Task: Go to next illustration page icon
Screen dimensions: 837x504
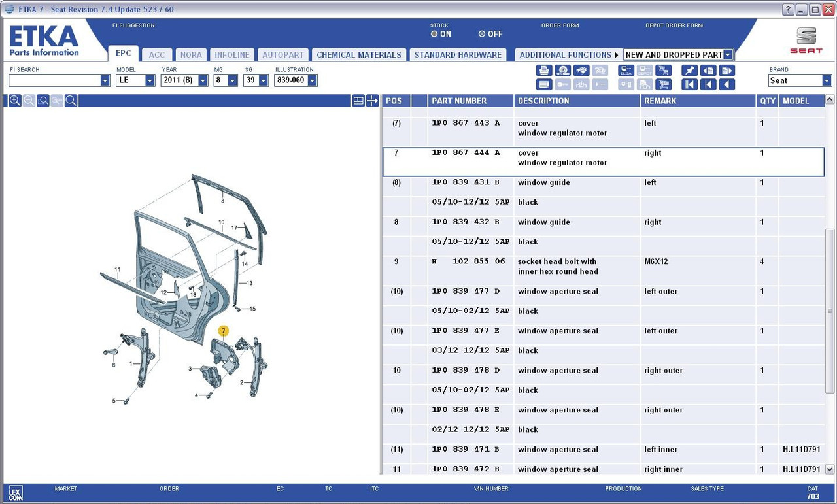Action: click(726, 71)
